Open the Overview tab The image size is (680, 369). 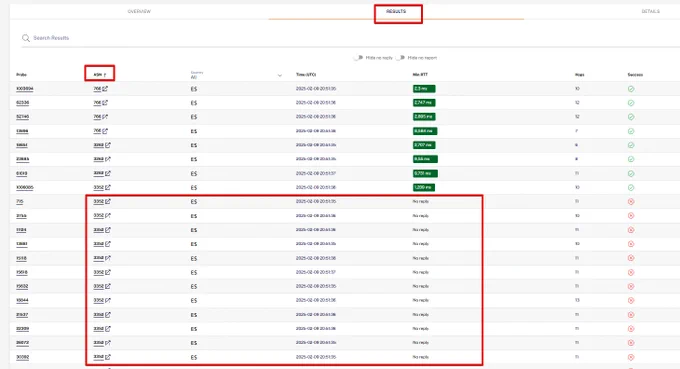pyautogui.click(x=139, y=11)
